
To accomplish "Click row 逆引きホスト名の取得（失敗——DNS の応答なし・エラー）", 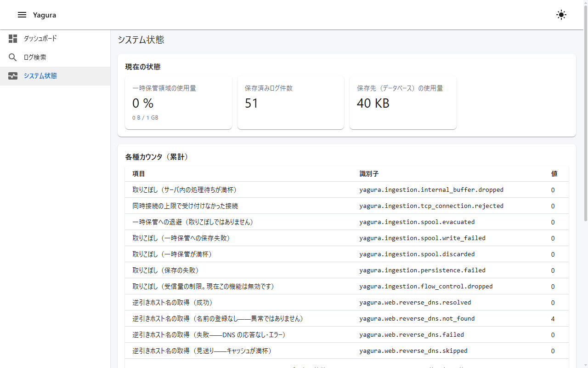I will tap(347, 334).
